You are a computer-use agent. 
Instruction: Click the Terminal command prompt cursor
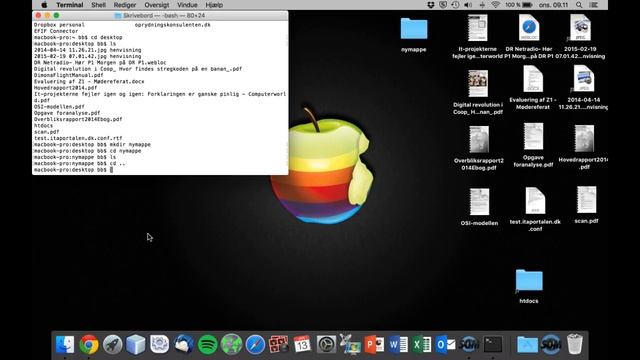click(x=111, y=170)
